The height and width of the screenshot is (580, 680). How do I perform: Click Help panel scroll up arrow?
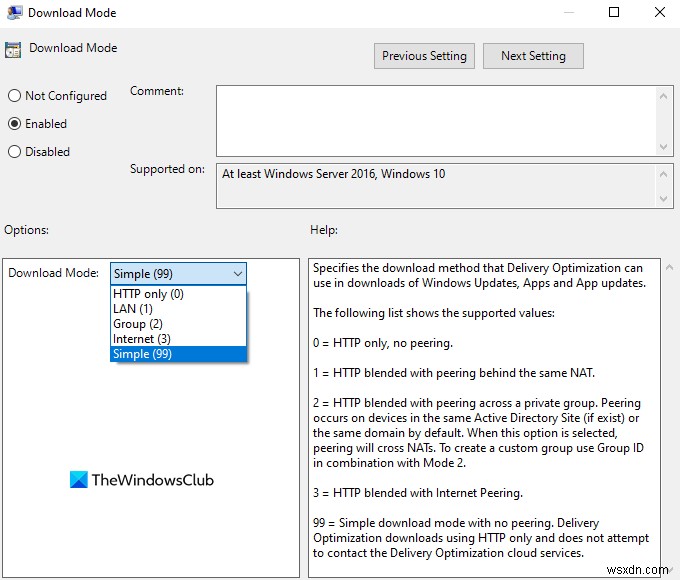click(670, 267)
